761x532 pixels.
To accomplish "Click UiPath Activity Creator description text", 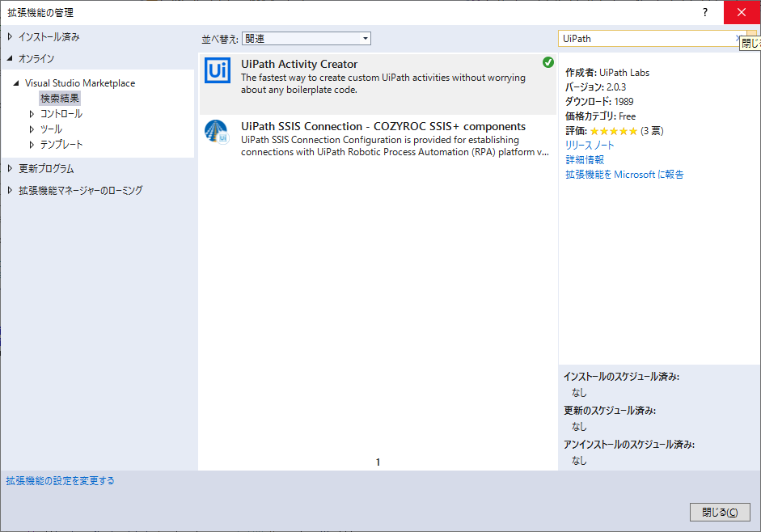I will click(383, 83).
